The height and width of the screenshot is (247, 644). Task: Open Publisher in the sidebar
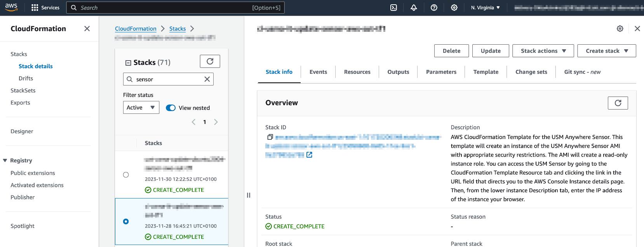[23, 197]
